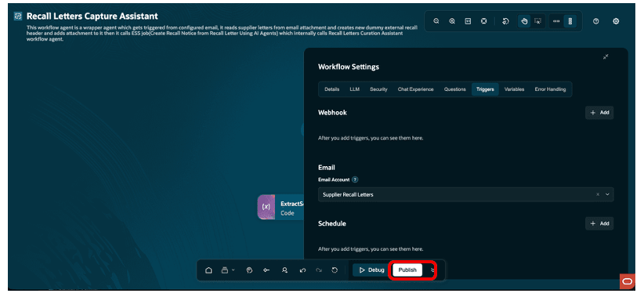Publish the workflow agent

pyautogui.click(x=407, y=270)
